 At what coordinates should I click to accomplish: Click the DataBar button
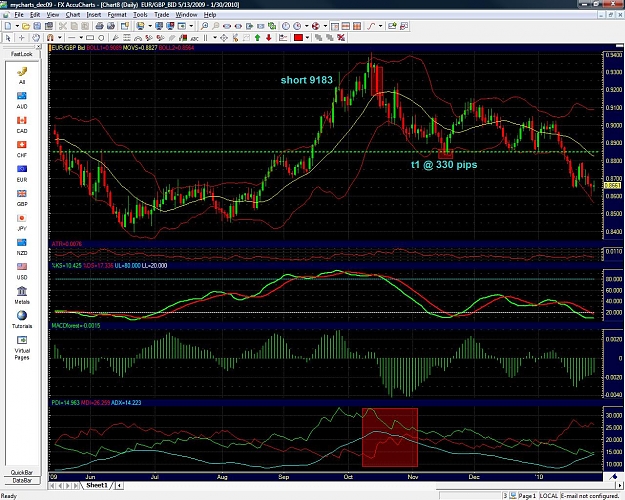tap(22, 480)
